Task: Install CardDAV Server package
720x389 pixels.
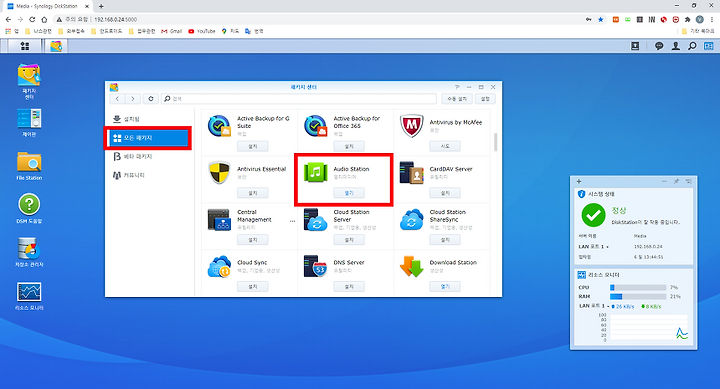Action: (445, 193)
